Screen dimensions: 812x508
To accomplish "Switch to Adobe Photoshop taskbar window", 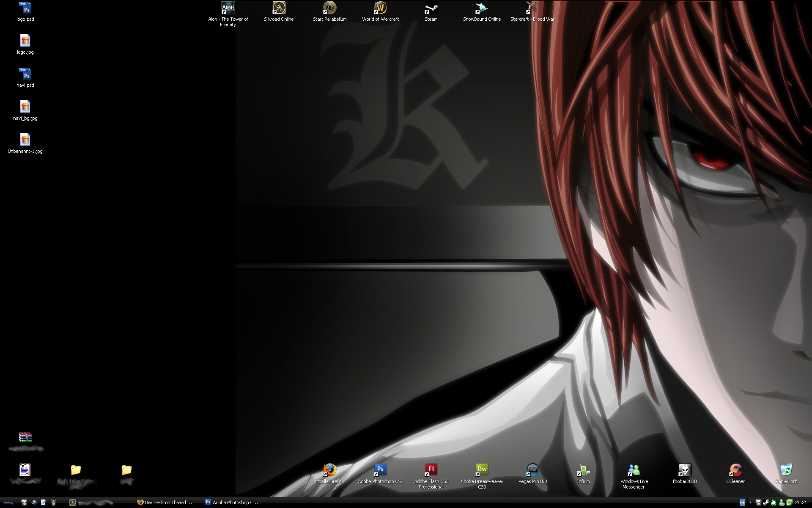I will (232, 502).
